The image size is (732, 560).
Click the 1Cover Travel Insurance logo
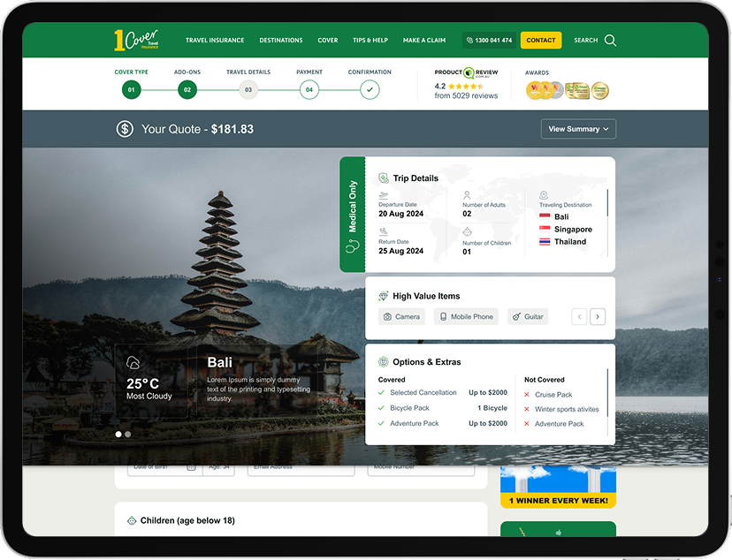coord(135,40)
